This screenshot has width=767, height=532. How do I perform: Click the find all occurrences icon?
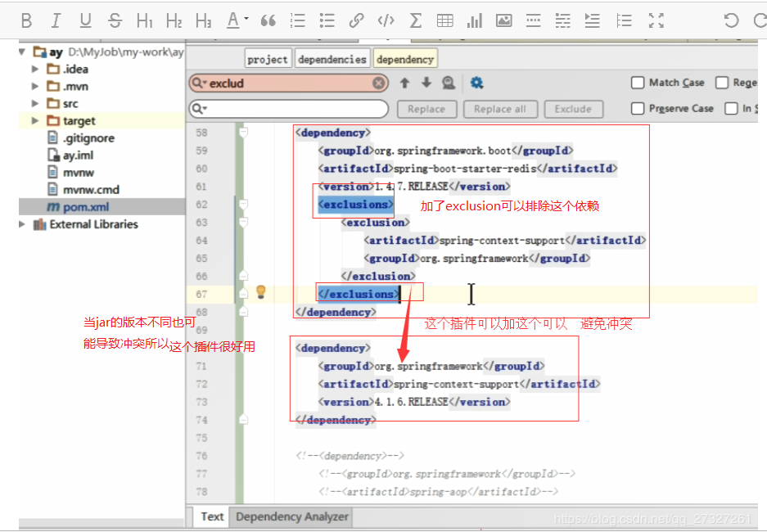tap(449, 83)
